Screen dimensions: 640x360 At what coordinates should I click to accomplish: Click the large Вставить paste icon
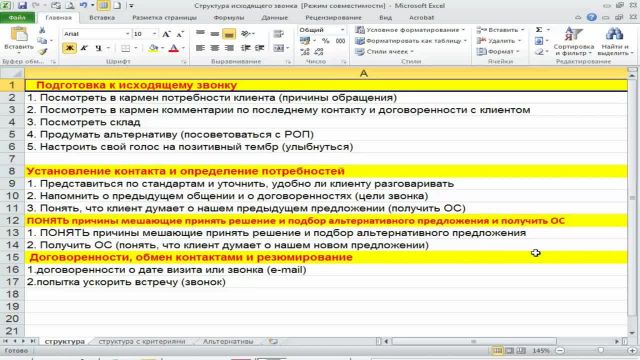click(x=19, y=34)
